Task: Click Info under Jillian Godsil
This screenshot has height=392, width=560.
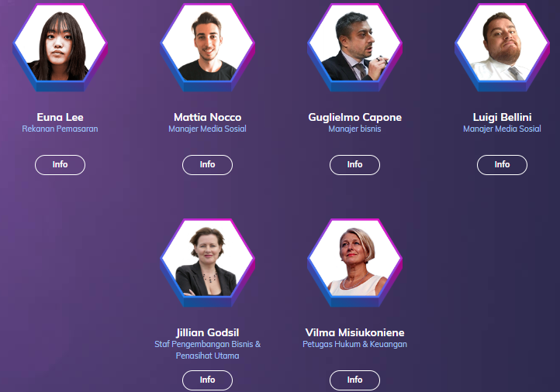Action: point(208,380)
